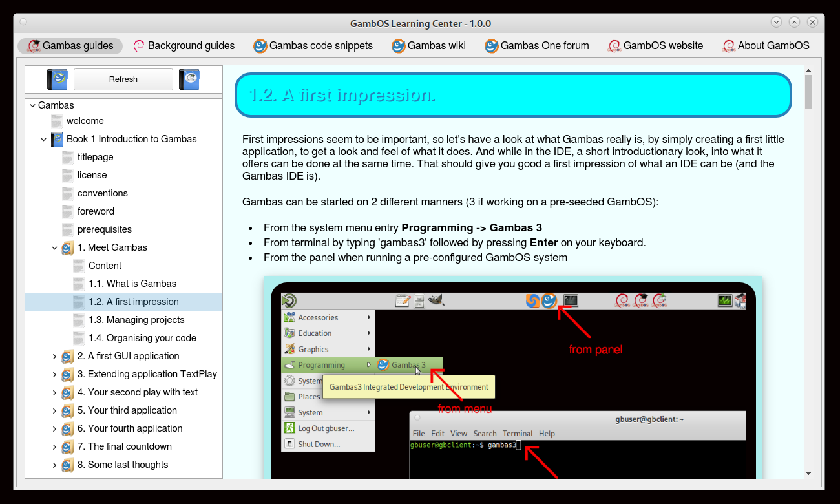Collapse the Gambas root tree node

pyautogui.click(x=32, y=105)
